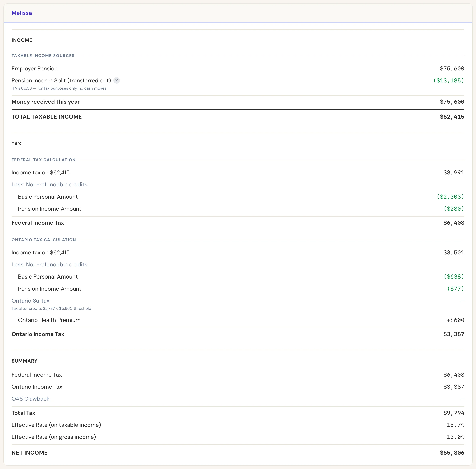This screenshot has height=469, width=476.
Task: Click the $75,600 Employer Pension amount
Action: pyautogui.click(x=452, y=69)
